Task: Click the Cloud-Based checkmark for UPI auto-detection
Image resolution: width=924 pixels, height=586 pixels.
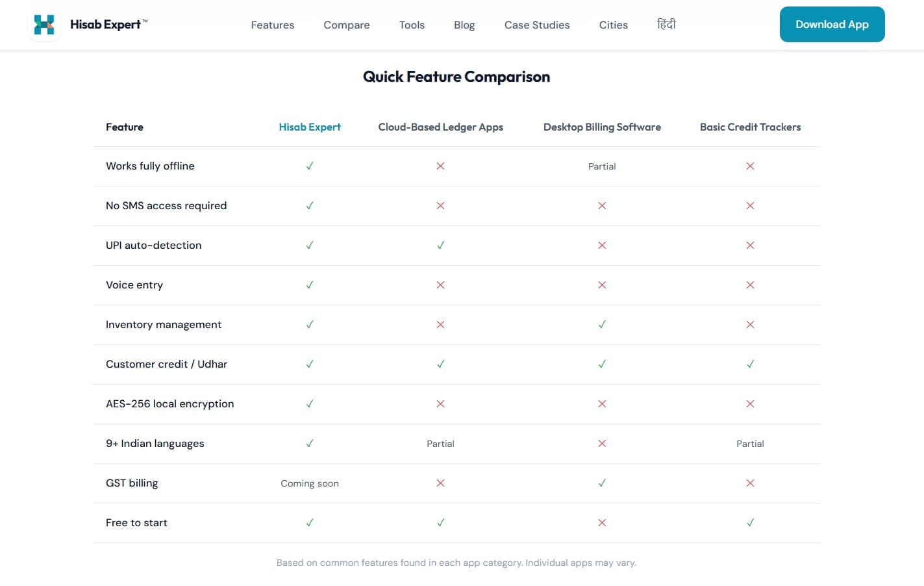Action: point(440,245)
